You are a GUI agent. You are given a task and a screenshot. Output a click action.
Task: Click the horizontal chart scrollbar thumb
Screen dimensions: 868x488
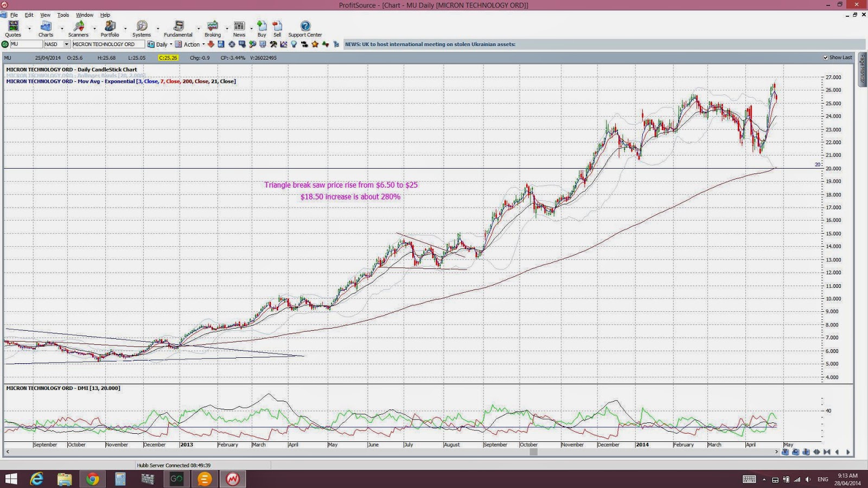533,452
